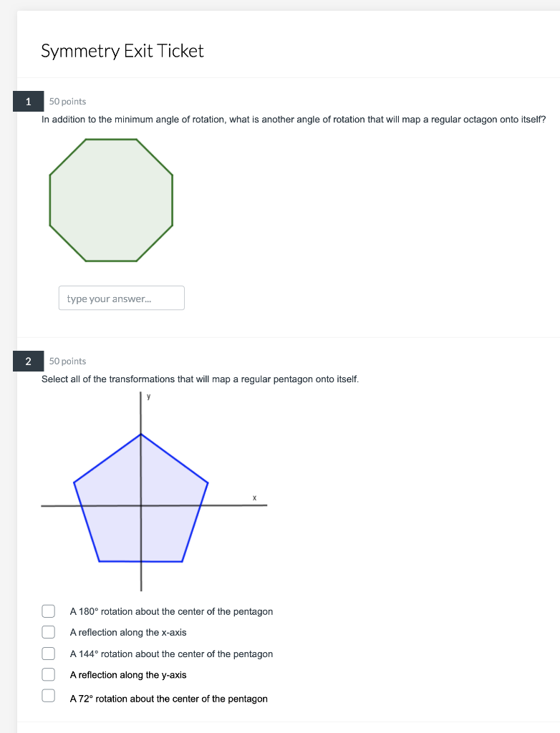Click the 50 points label on question 1
This screenshot has height=733, width=560.
(x=67, y=101)
